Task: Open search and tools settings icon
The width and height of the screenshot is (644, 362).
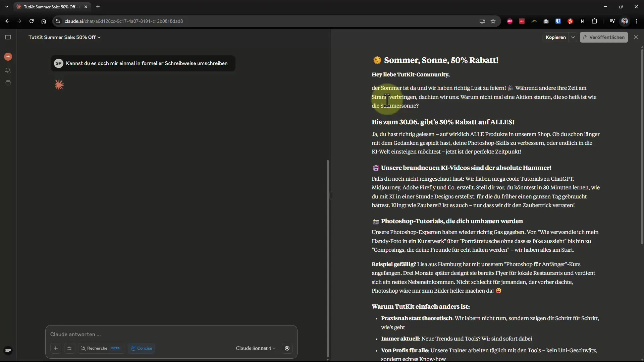Action: click(x=69, y=348)
